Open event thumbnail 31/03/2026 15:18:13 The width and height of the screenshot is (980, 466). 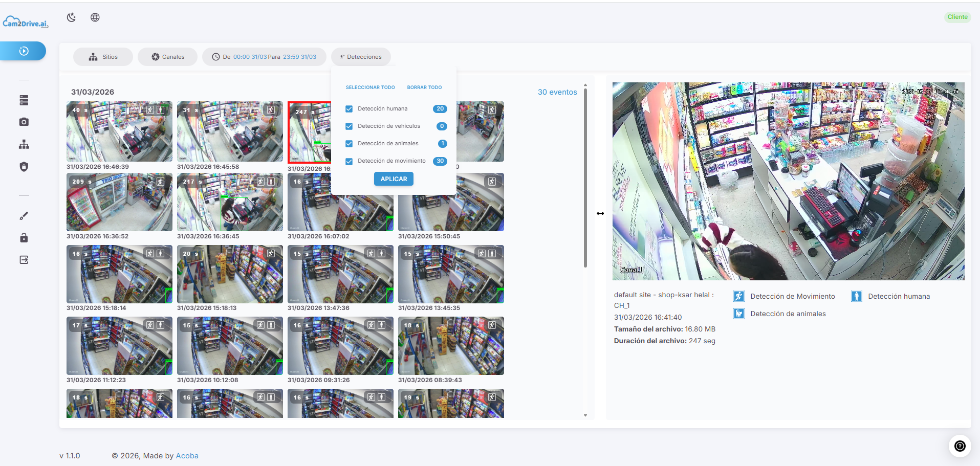(230, 274)
